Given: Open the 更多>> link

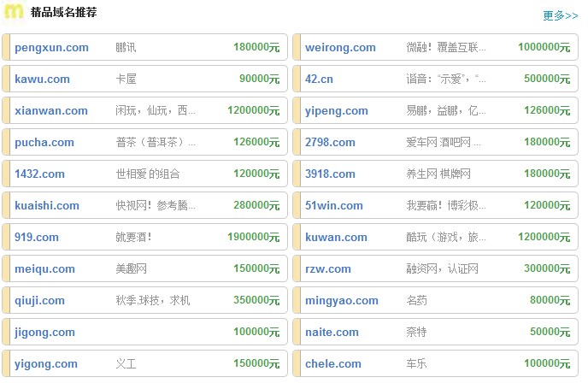Looking at the screenshot, I should click(x=560, y=15).
